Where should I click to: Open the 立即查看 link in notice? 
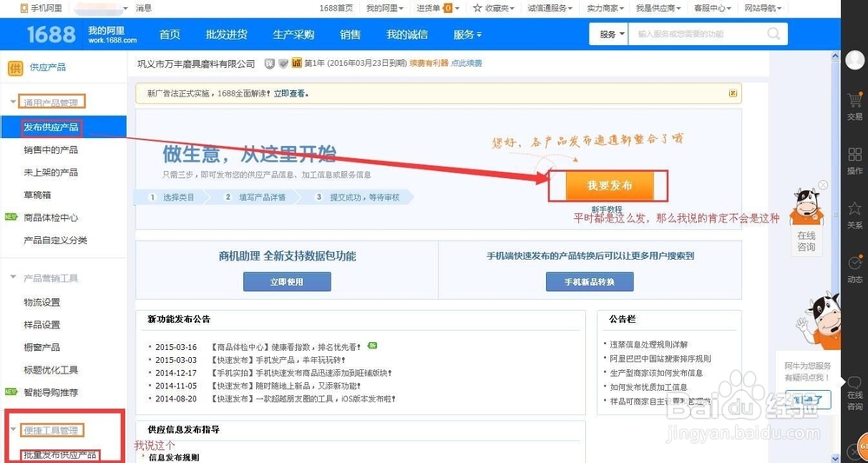coord(290,94)
